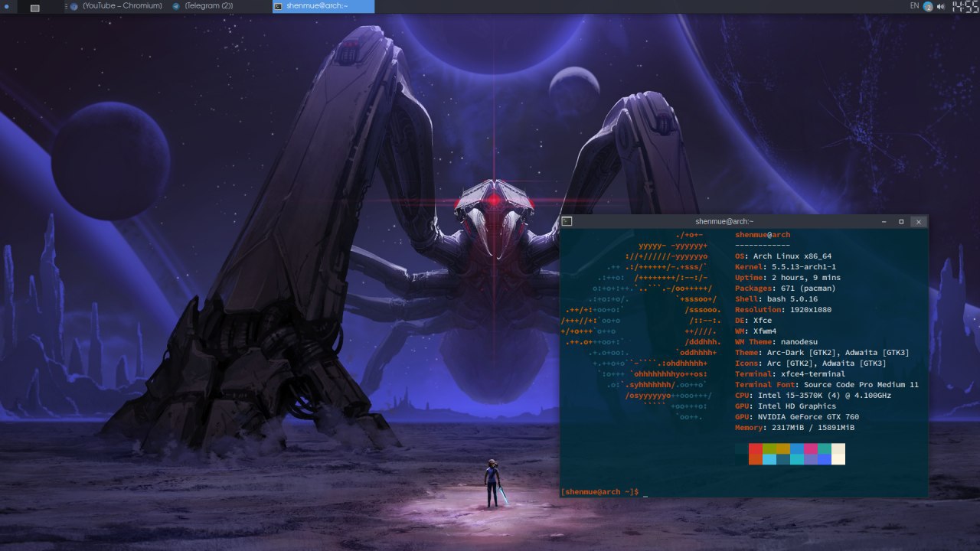This screenshot has height=551, width=980.
Task: Click the cream white color block, top row
Action: [x=838, y=448]
